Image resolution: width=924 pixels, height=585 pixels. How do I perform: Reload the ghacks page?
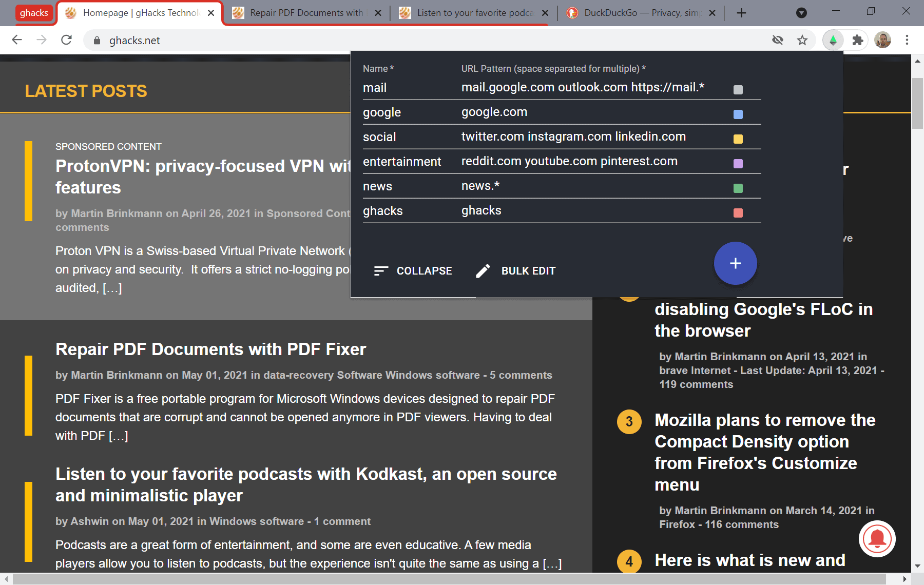tap(66, 40)
